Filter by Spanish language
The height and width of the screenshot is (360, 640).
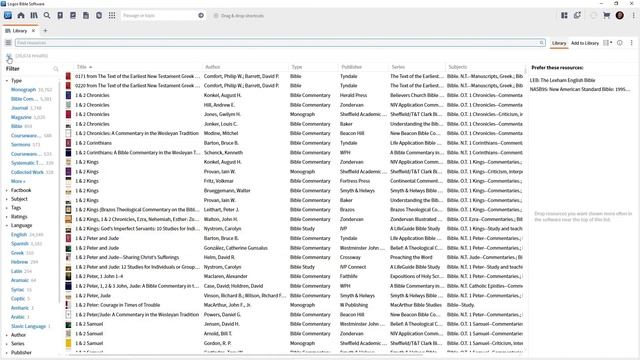[x=20, y=244]
